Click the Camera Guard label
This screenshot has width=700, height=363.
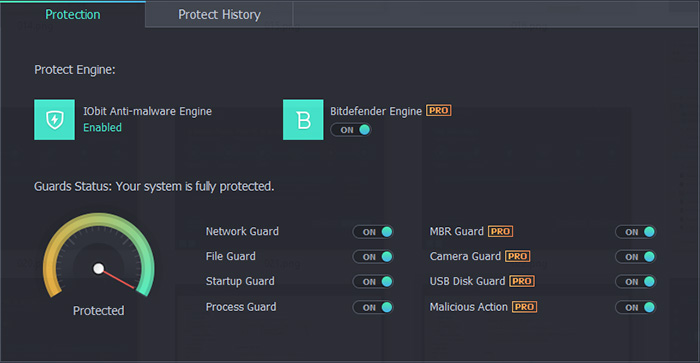pos(465,256)
